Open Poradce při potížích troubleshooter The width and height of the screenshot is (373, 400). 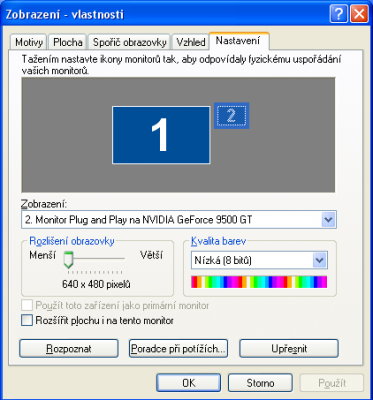178,349
